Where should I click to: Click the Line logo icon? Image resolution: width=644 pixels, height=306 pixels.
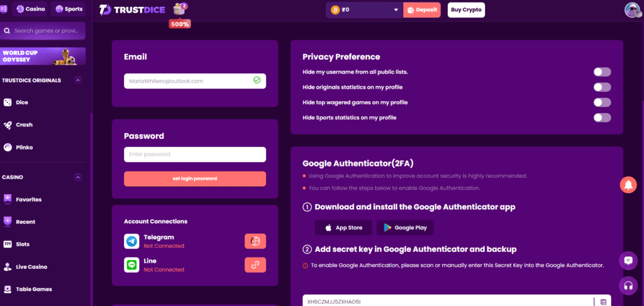coord(131,265)
